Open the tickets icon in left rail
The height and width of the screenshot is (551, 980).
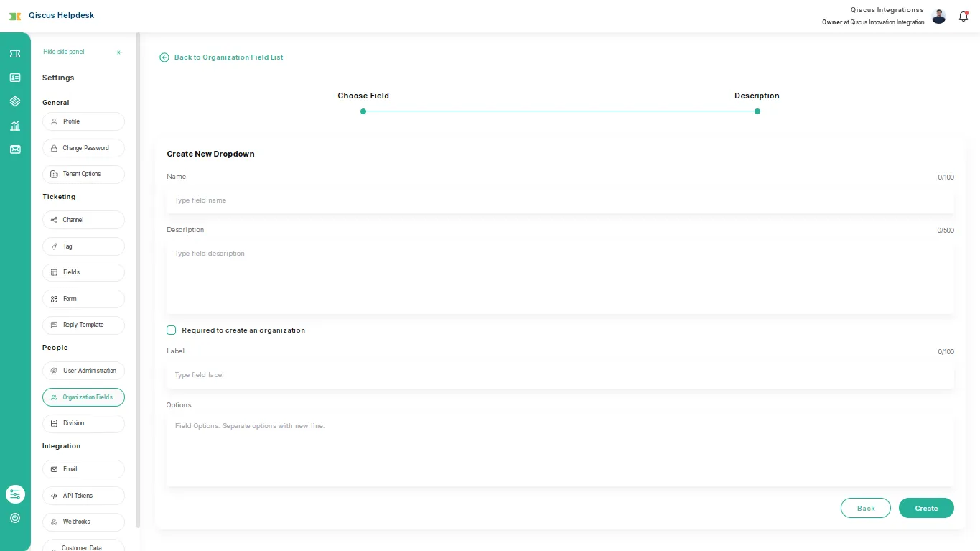point(15,54)
